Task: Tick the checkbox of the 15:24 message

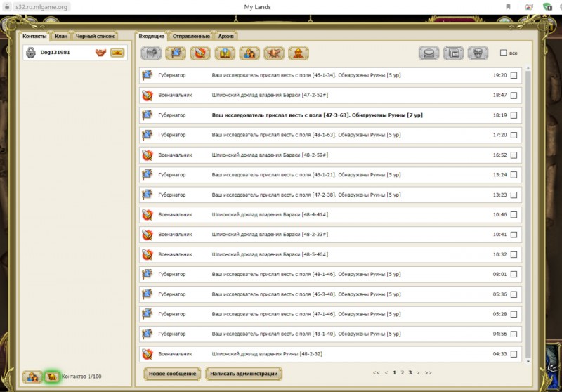Action: pyautogui.click(x=514, y=175)
